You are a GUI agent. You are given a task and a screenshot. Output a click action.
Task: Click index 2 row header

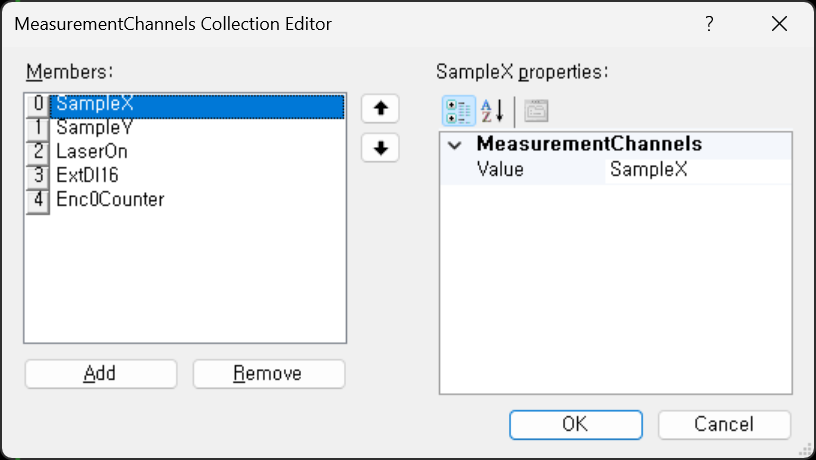click(38, 151)
